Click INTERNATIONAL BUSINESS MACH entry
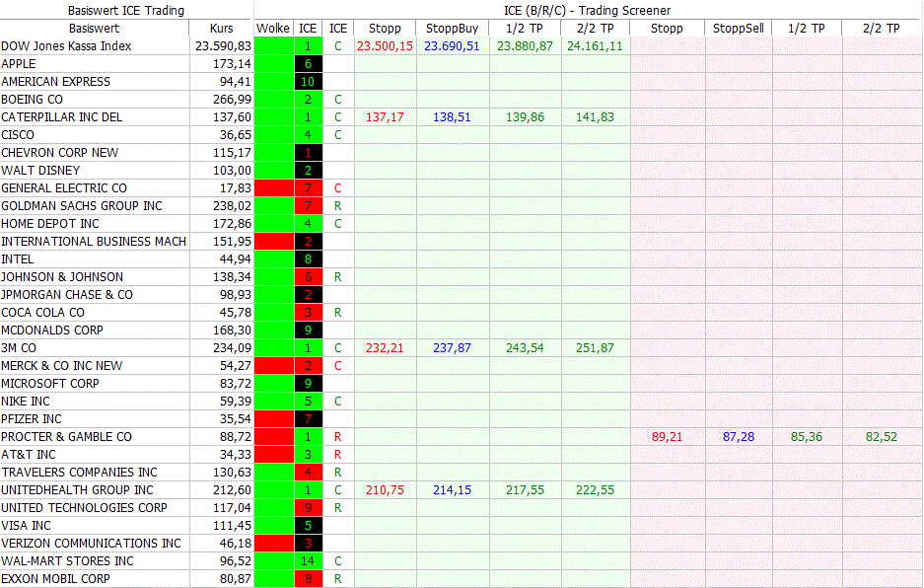 tap(94, 241)
